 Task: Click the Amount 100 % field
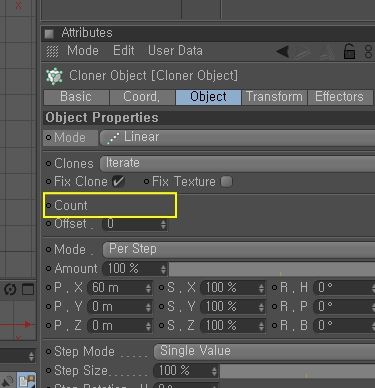click(x=135, y=269)
